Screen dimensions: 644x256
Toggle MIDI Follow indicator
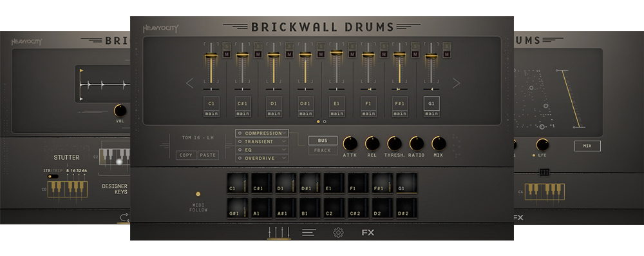click(198, 194)
